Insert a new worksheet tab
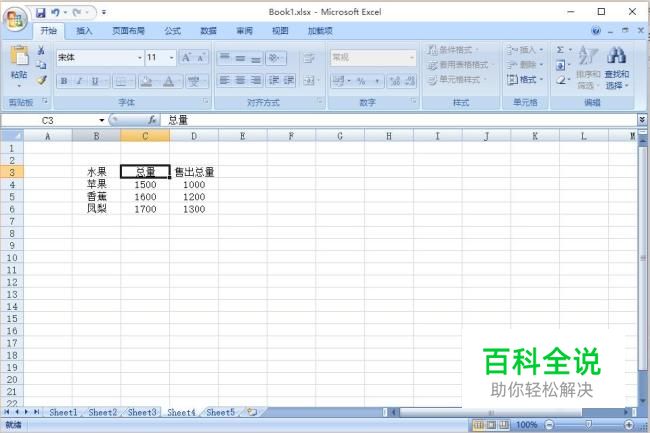The height and width of the screenshot is (433, 650). pyautogui.click(x=252, y=412)
